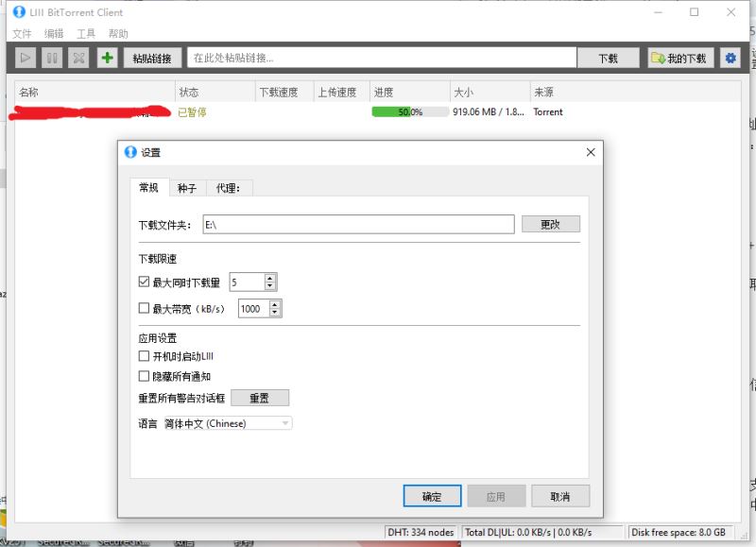This screenshot has width=756, height=547.
Task: Click the 确定 button
Action: (x=432, y=496)
